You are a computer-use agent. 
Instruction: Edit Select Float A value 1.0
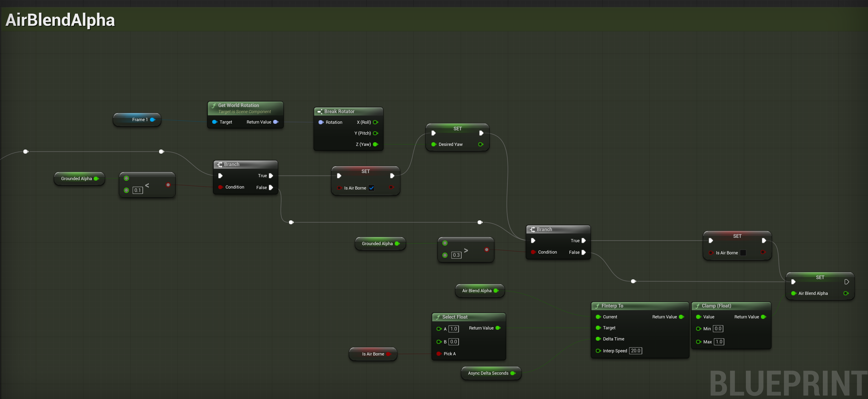pyautogui.click(x=453, y=329)
